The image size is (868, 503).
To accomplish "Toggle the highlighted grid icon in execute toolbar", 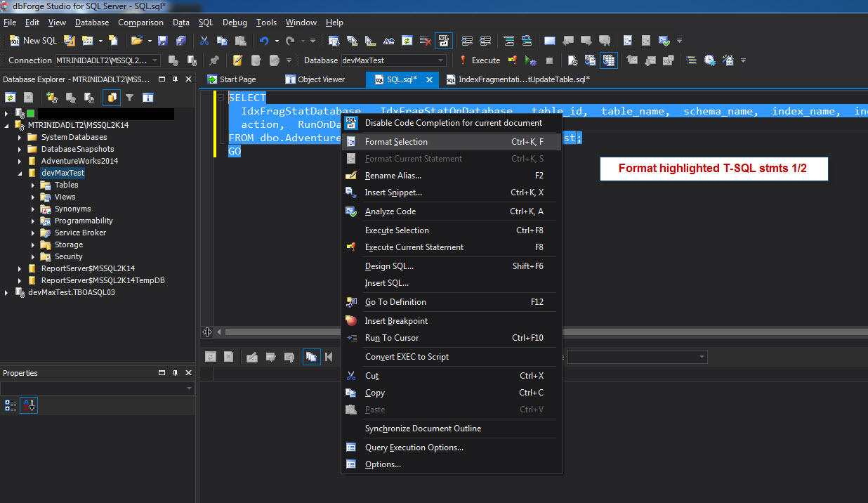I will click(x=608, y=60).
